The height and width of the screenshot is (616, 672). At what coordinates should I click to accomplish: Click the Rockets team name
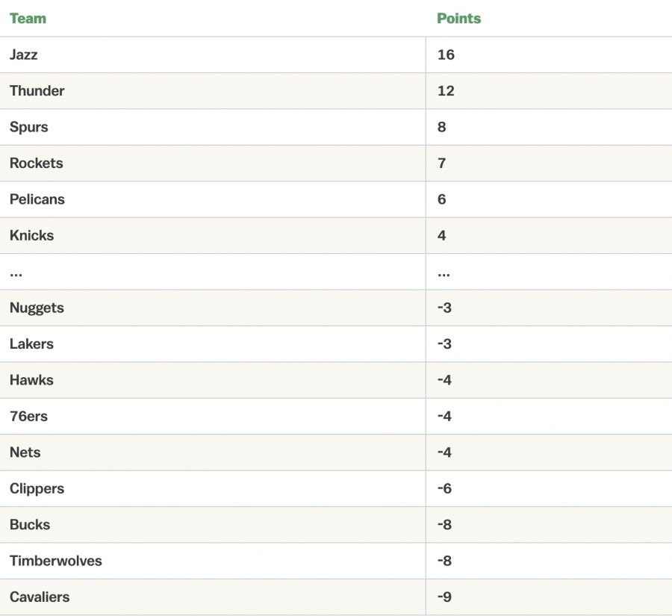(x=37, y=163)
